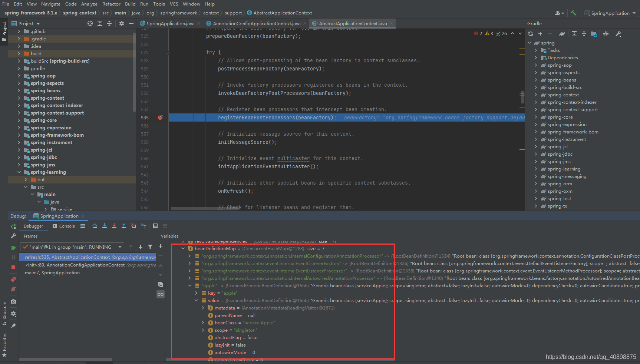Collapse beanDefinitionMap variable node
Screen dimensions: 640x364
click(183, 249)
